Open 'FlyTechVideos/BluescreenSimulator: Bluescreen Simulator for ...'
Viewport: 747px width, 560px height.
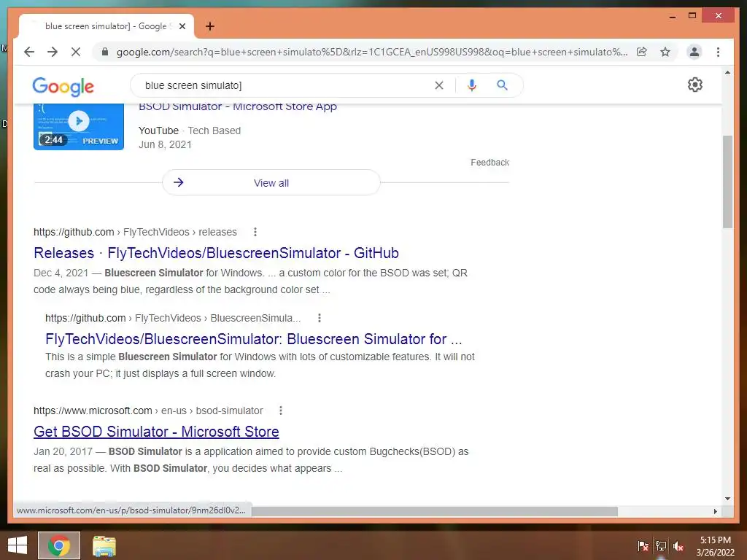coord(253,338)
